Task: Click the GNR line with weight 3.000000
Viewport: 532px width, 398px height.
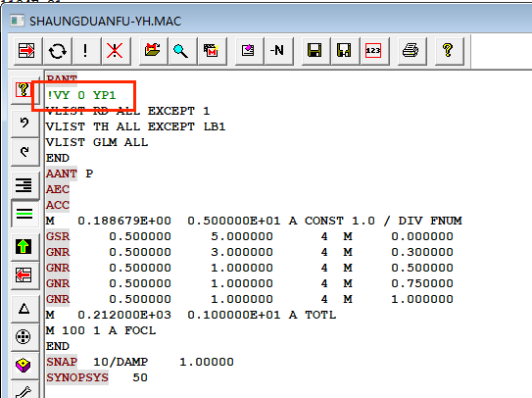Action: point(250,252)
